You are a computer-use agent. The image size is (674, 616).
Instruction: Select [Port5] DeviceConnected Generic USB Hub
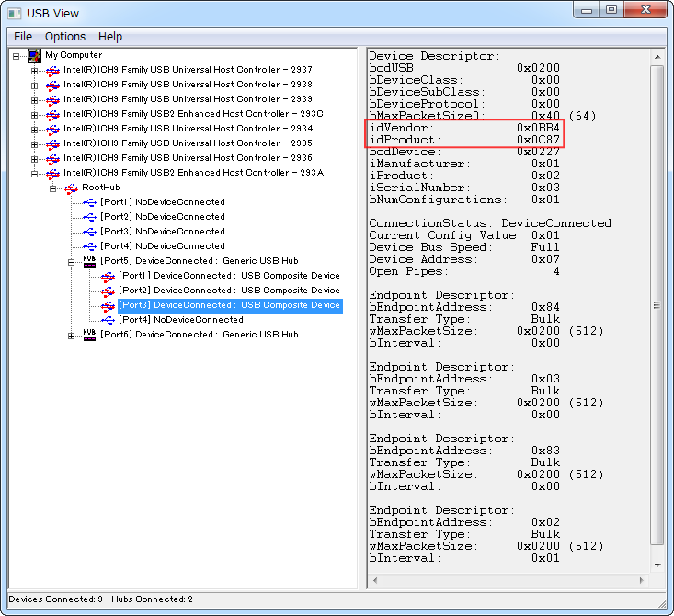tap(199, 261)
